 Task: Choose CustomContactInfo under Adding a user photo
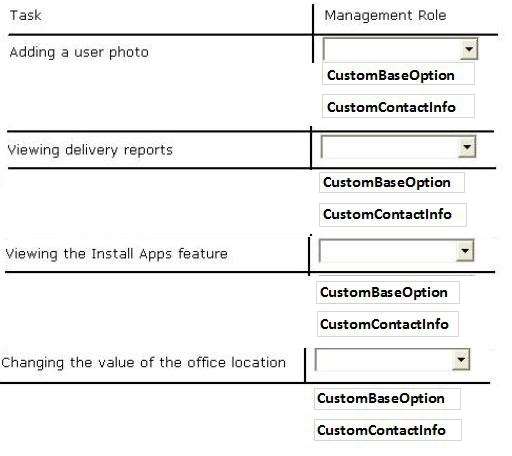(398, 107)
